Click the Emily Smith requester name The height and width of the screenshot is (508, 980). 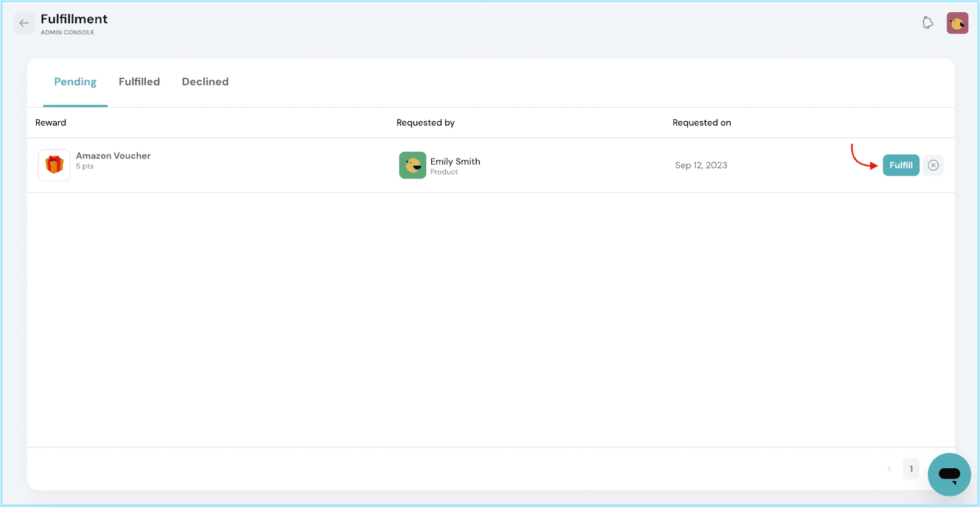[x=455, y=162]
